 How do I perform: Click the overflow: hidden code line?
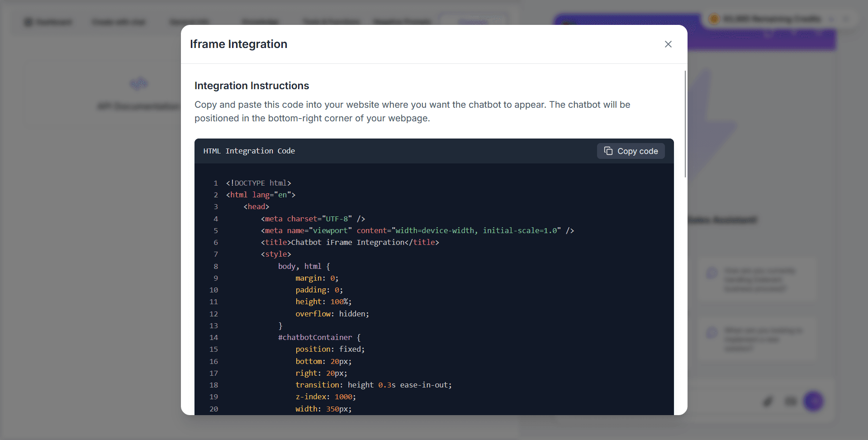click(332, 314)
